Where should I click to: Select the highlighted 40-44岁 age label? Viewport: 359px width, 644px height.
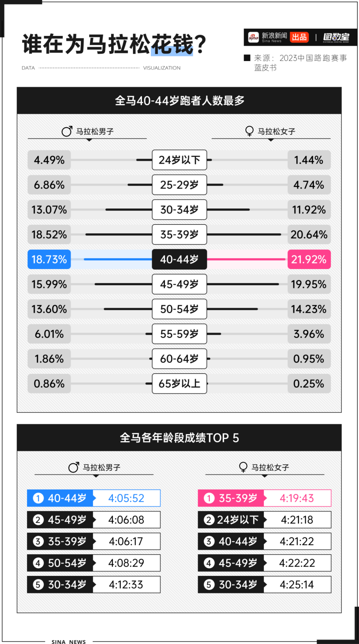[179, 259]
